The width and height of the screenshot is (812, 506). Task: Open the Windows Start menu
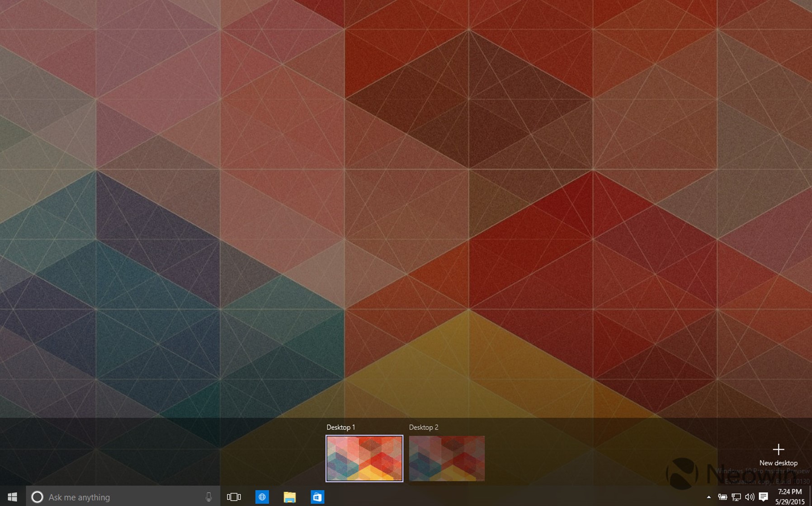[13, 497]
